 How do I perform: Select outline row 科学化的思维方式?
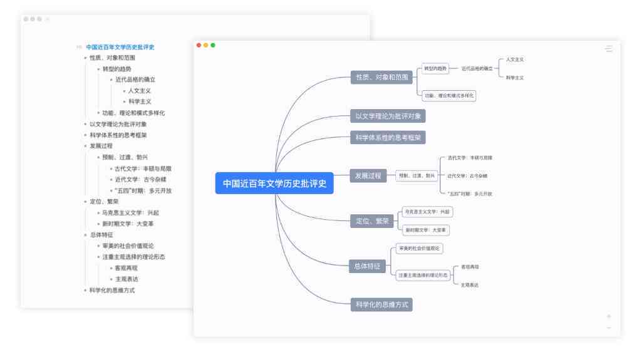click(x=112, y=290)
